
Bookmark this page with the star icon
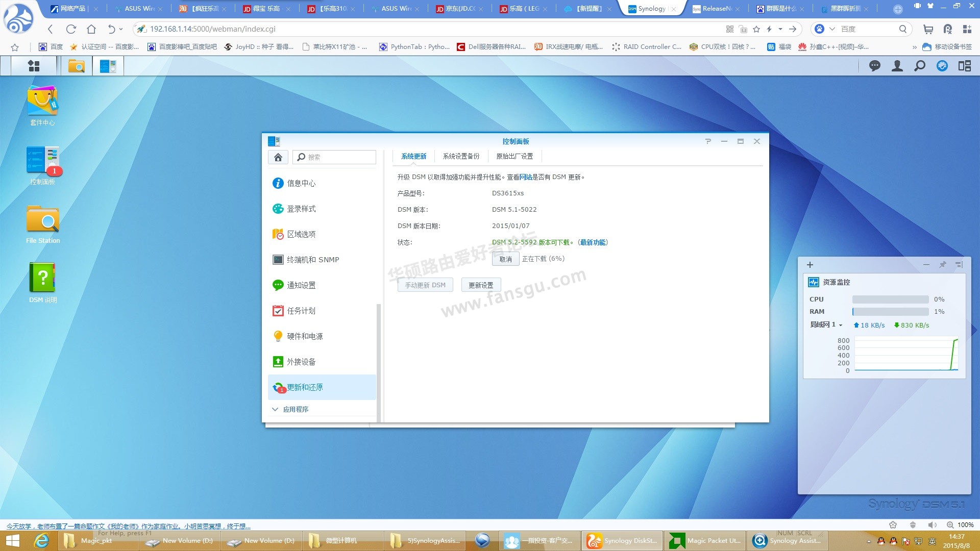click(756, 29)
